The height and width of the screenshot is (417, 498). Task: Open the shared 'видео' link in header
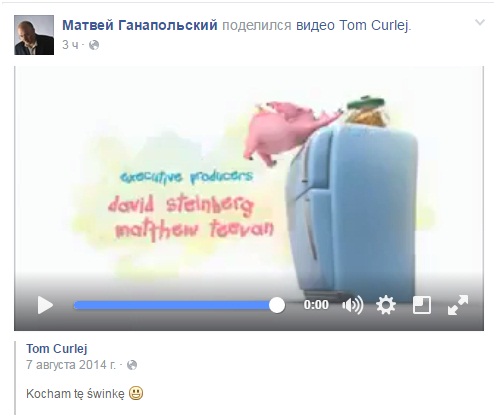click(x=315, y=26)
